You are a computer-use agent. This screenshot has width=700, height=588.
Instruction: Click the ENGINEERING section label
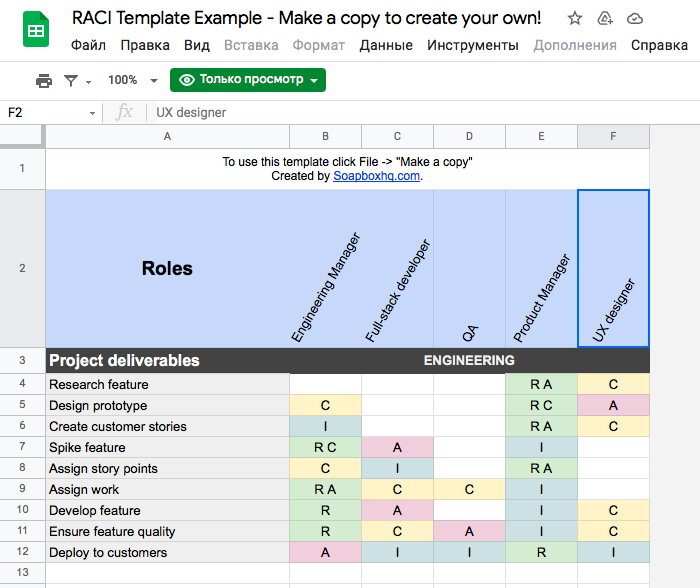469,361
